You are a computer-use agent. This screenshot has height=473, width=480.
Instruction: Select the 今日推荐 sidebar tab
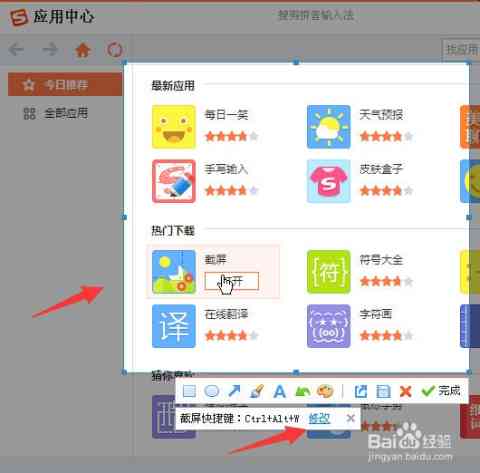coord(65,85)
